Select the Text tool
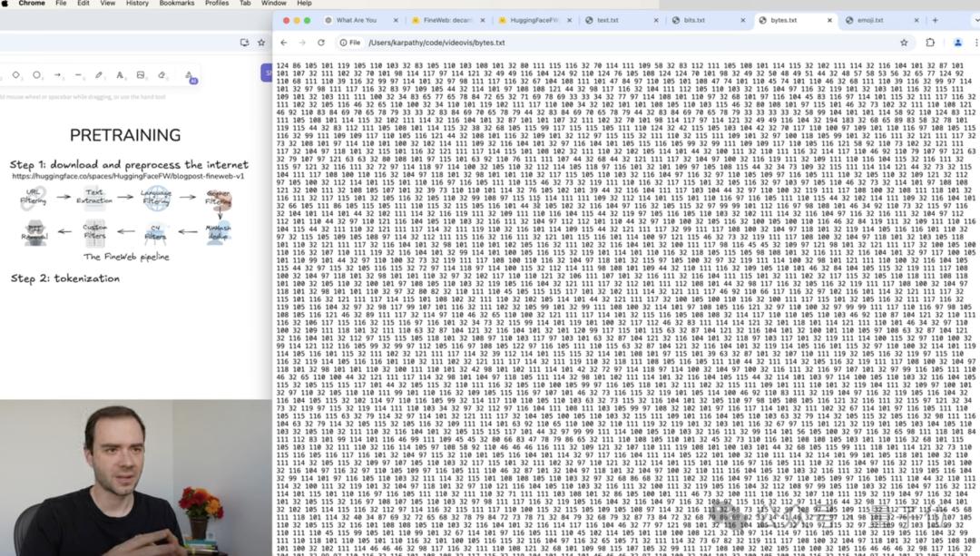 pyautogui.click(x=120, y=75)
